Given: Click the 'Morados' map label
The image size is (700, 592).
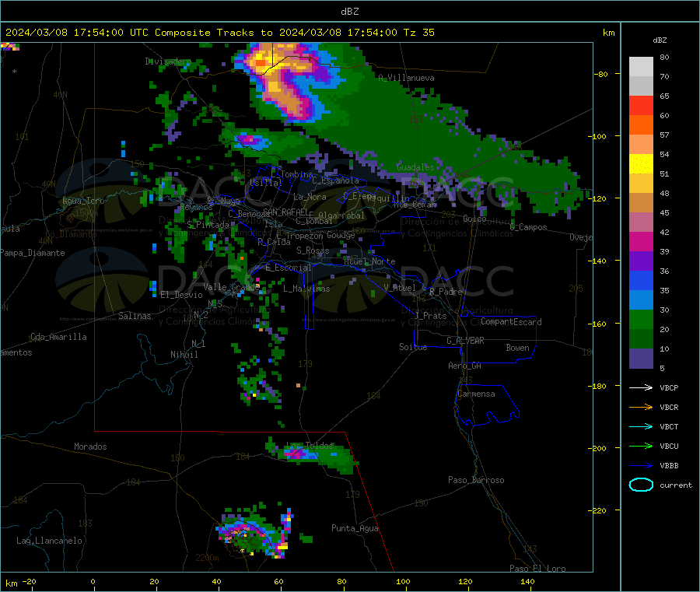Looking at the screenshot, I should (x=90, y=447).
